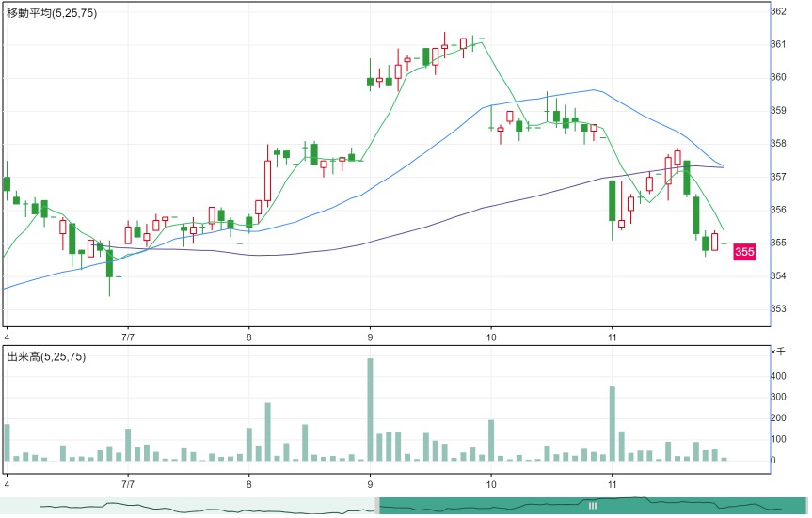Click the 358 price axis label

(778, 144)
